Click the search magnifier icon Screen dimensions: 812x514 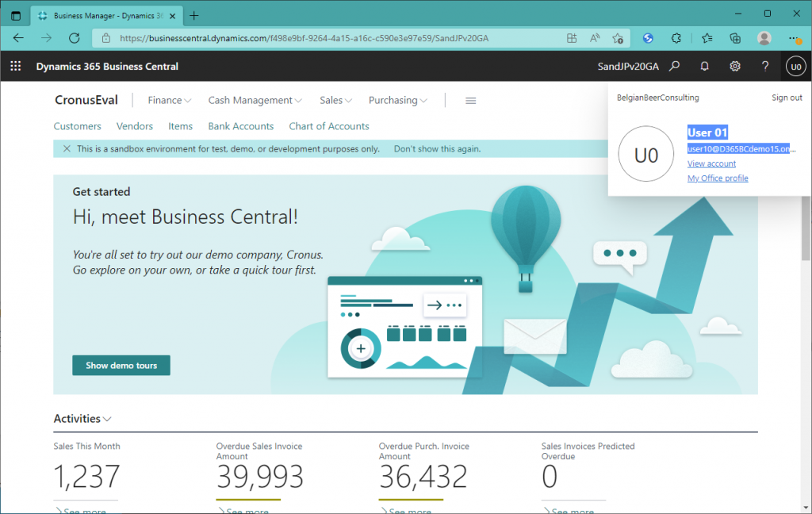tap(674, 67)
